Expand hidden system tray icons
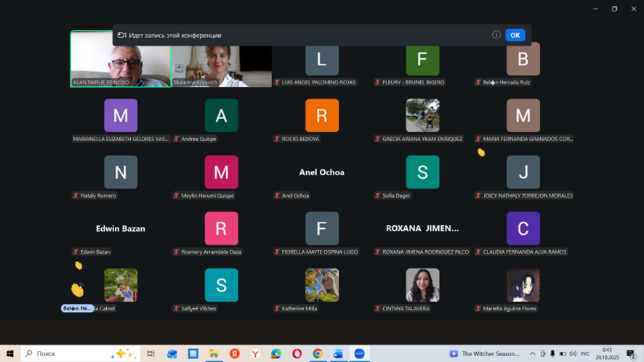 [532, 354]
